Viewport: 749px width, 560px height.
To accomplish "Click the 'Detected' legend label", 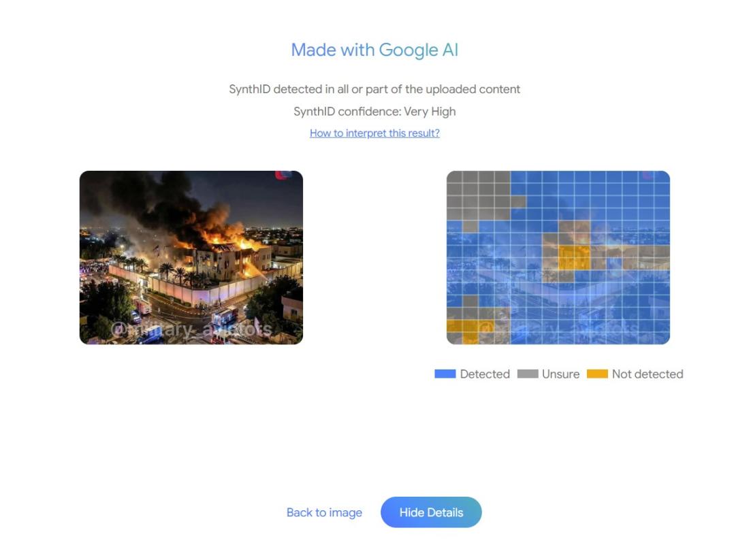I will tap(485, 374).
